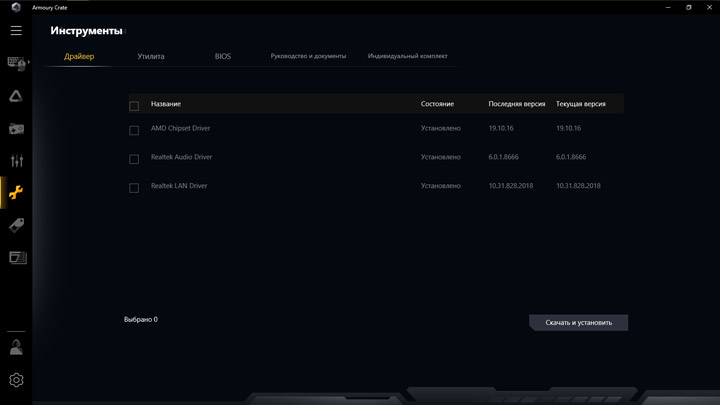
Task: Open the Featured deals tag icon
Action: pyautogui.click(x=17, y=225)
